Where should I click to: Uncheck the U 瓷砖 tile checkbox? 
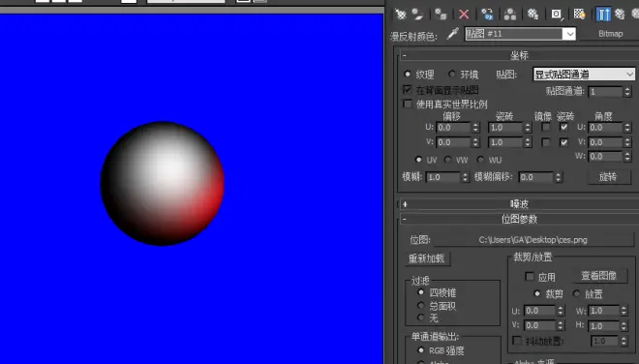point(564,127)
